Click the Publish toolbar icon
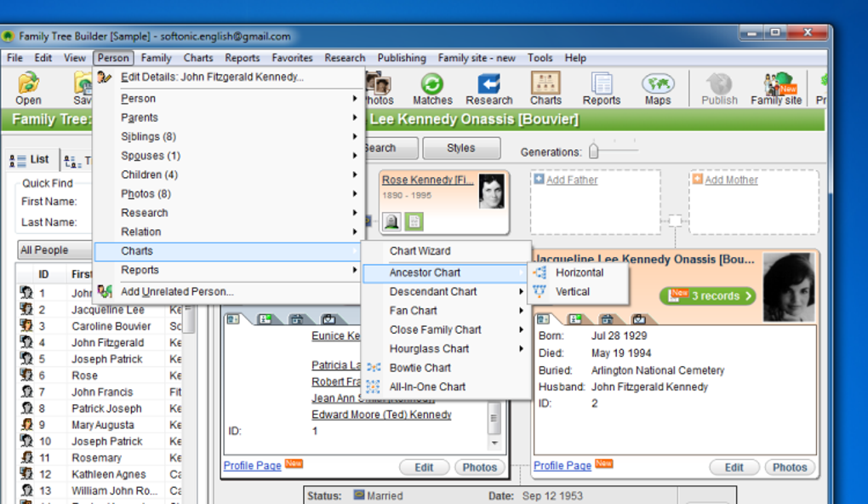The height and width of the screenshot is (504, 868). pos(719,89)
